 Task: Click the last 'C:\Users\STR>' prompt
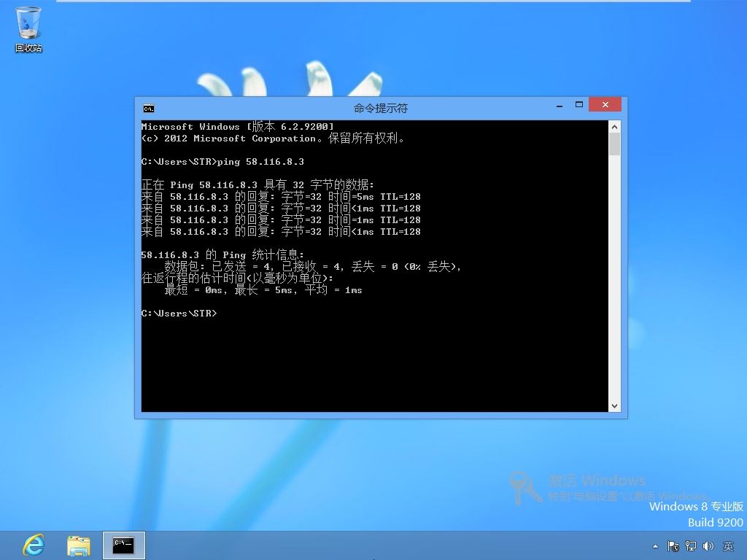click(179, 314)
